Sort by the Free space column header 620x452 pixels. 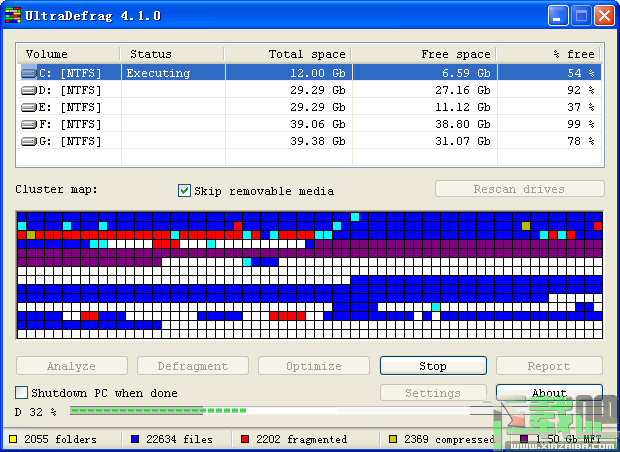pyautogui.click(x=423, y=54)
